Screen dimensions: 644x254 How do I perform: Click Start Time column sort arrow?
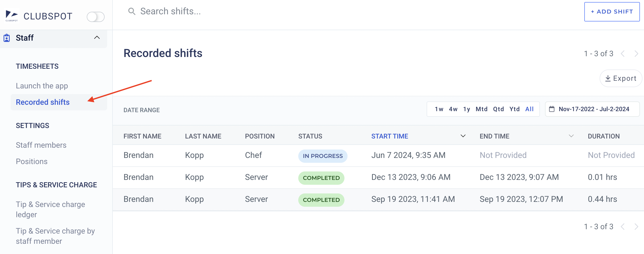[x=463, y=136]
